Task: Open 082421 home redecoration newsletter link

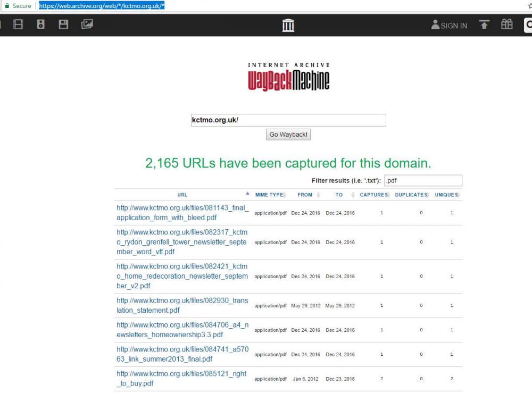Action: point(182,276)
